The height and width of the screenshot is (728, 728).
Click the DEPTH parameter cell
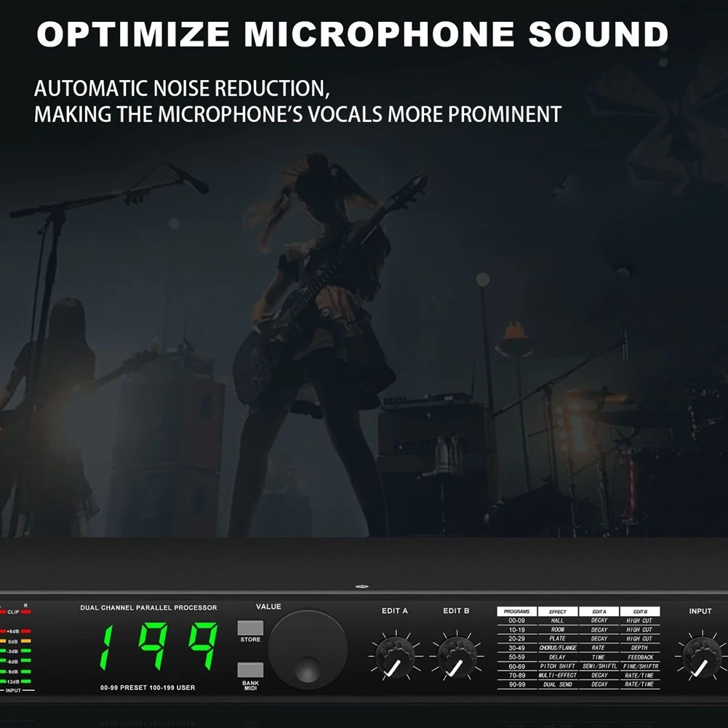639,648
